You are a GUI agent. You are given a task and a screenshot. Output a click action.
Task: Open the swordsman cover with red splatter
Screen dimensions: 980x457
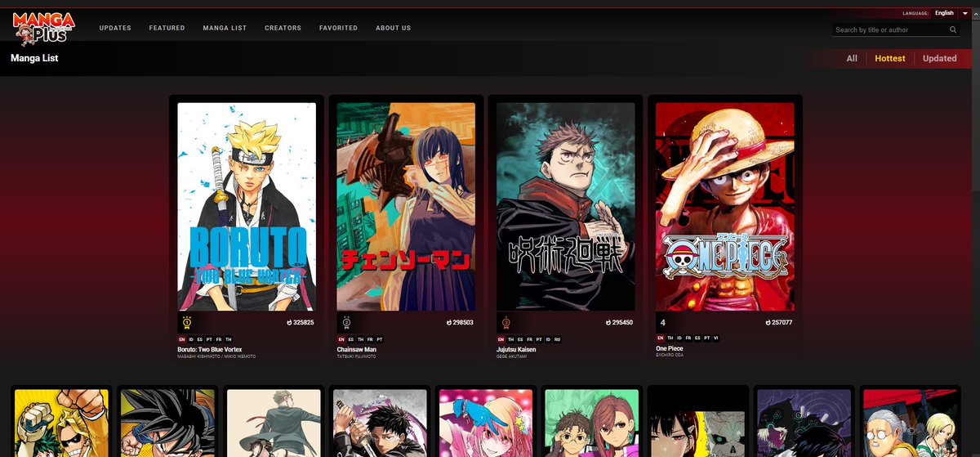pyautogui.click(x=380, y=423)
